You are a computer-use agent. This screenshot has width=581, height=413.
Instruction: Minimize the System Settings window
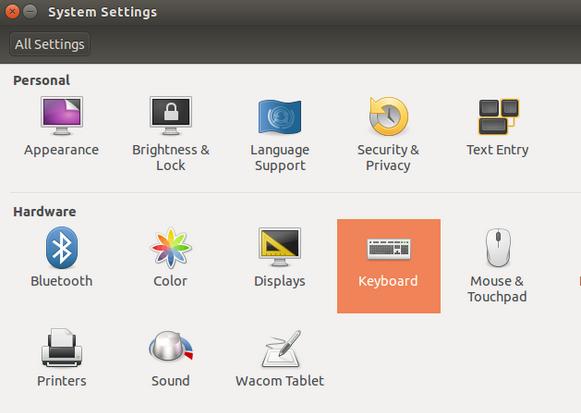[30, 12]
